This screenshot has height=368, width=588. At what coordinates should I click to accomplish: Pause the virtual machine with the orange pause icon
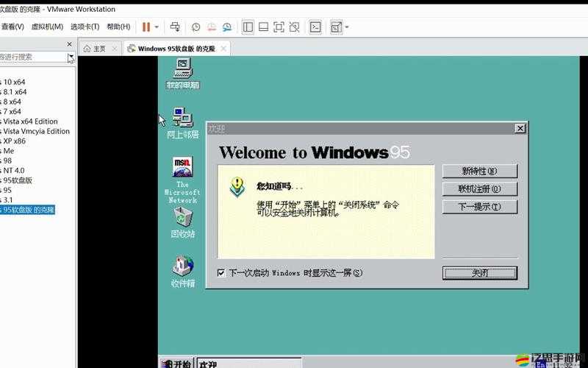(x=146, y=27)
